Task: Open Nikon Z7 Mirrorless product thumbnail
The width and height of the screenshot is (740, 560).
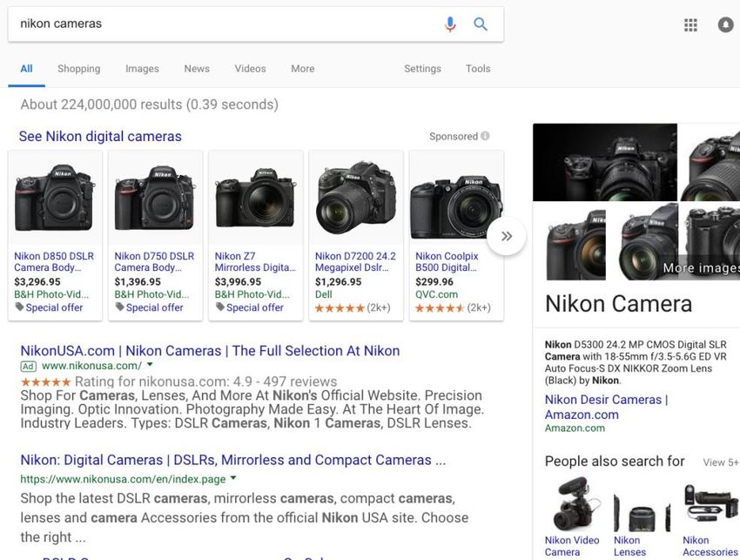Action: [255, 199]
